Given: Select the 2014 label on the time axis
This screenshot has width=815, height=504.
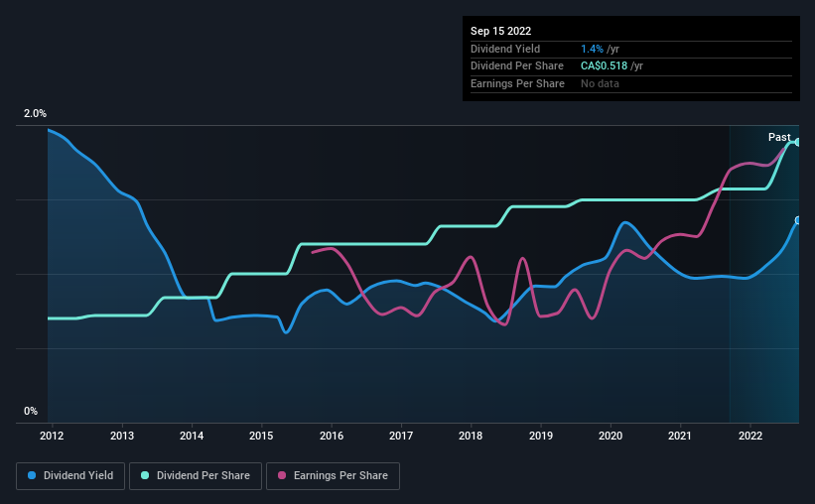Looking at the screenshot, I should click(192, 436).
